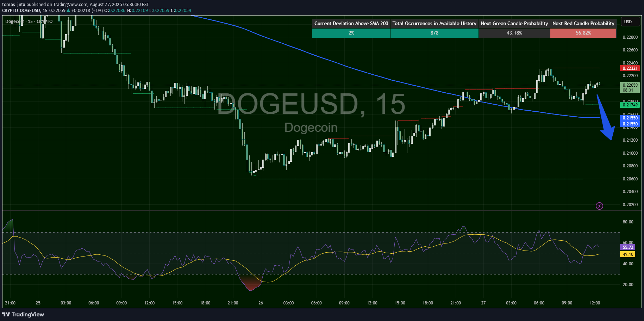This screenshot has height=321, width=644.
Task: Click the 80.00 RSI axis label
Action: (x=628, y=222)
